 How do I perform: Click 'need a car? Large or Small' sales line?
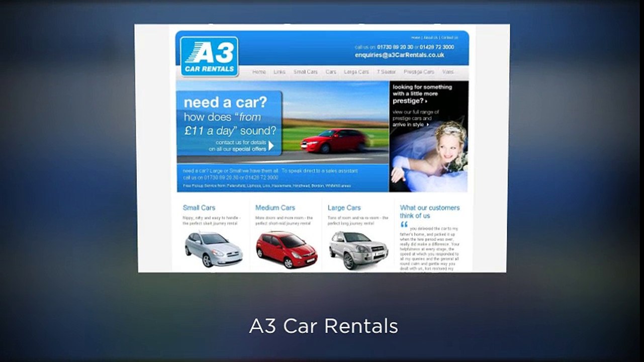[270, 171]
